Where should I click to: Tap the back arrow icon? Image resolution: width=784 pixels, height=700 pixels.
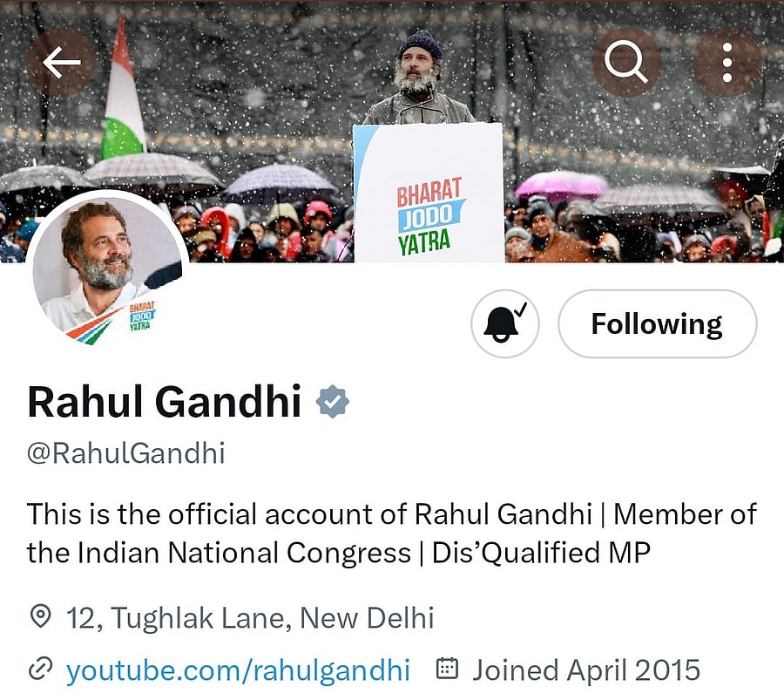(x=61, y=62)
